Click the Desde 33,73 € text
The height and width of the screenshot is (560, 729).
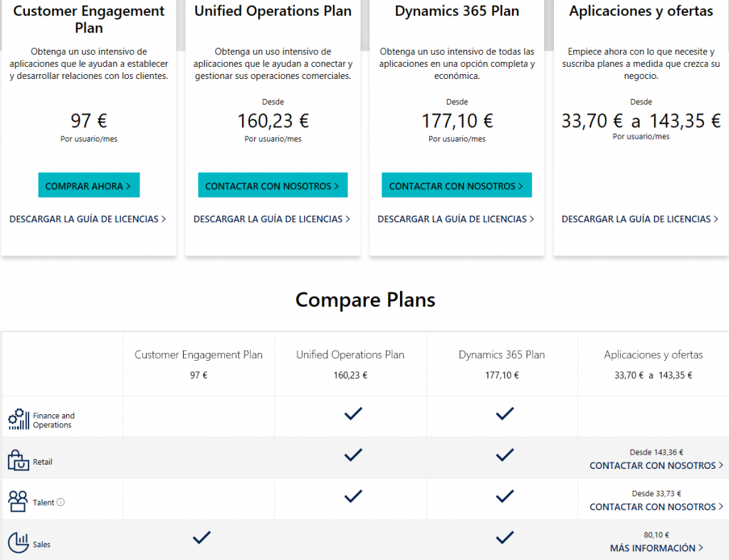coord(656,494)
